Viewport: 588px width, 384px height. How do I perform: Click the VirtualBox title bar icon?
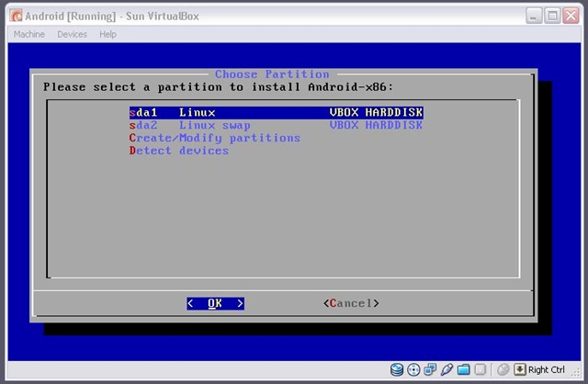[17, 16]
